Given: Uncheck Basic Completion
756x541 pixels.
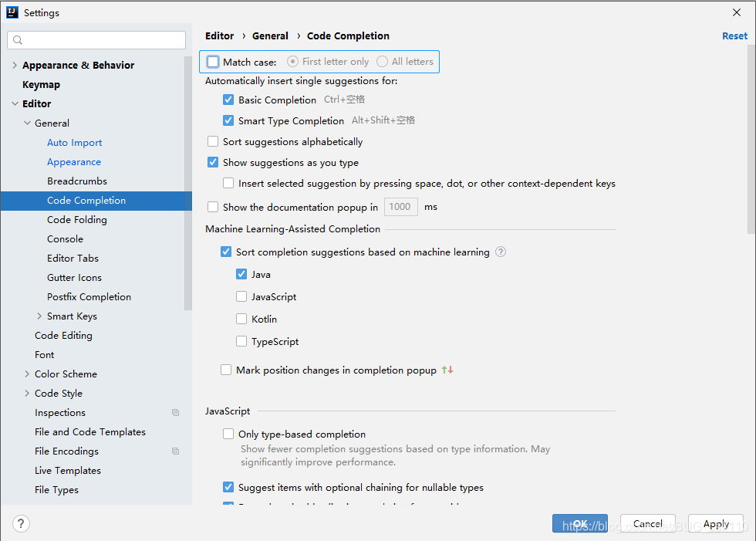Looking at the screenshot, I should pos(228,100).
